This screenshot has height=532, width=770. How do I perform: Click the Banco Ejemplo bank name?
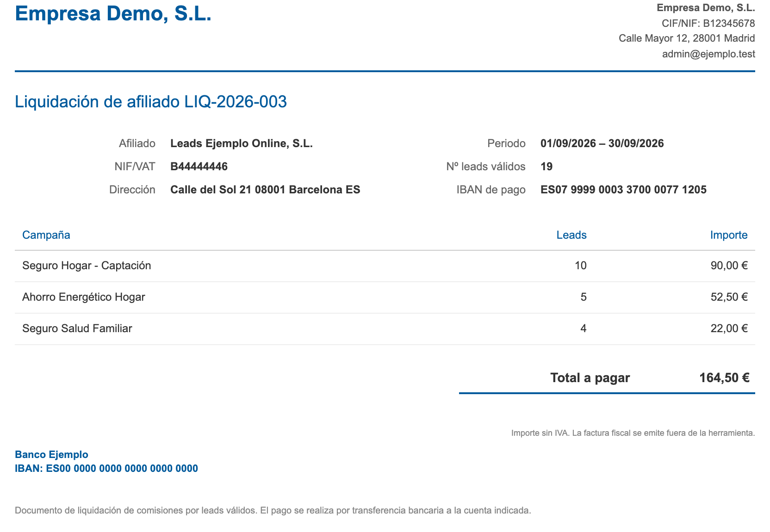pos(51,454)
